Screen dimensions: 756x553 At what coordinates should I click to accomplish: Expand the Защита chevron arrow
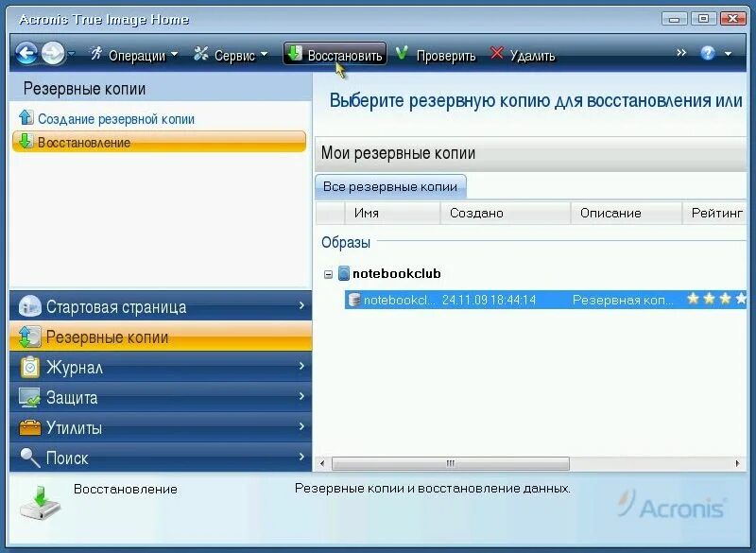click(x=301, y=396)
